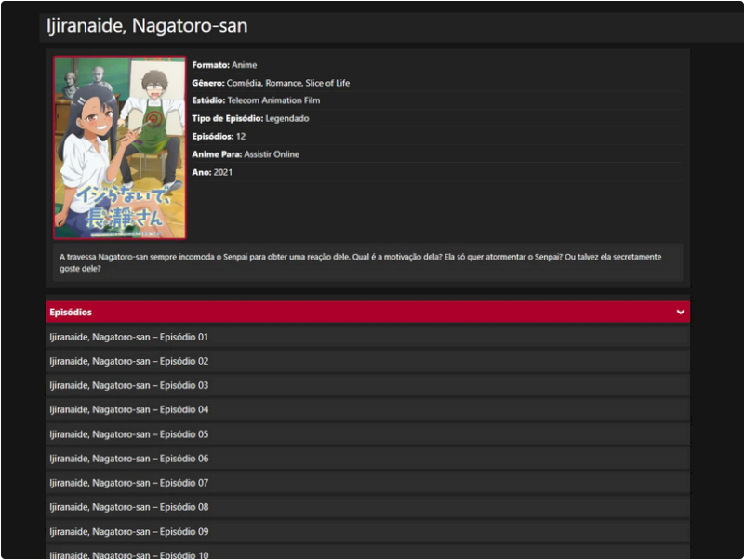This screenshot has width=744, height=560.
Task: Open Ijiranaide, Nagatoro-san Episódio 02
Action: click(x=129, y=361)
